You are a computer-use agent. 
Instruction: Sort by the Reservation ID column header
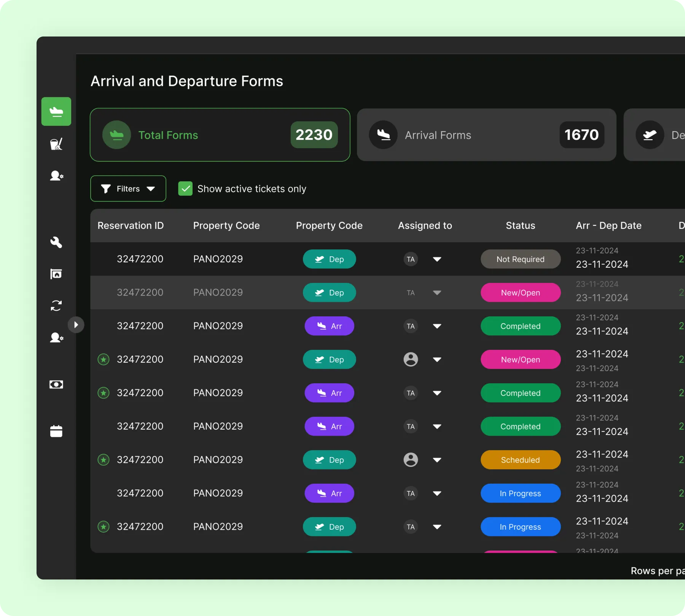[131, 225]
